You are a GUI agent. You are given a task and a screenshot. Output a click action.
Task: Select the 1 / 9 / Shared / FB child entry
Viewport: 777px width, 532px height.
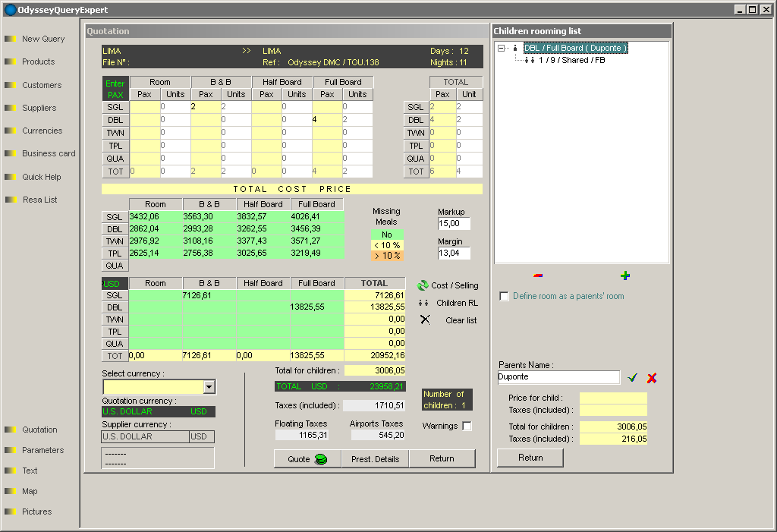click(571, 60)
